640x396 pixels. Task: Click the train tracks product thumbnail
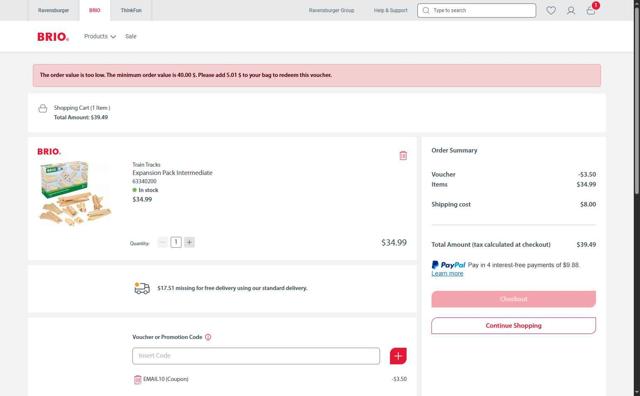[75, 193]
